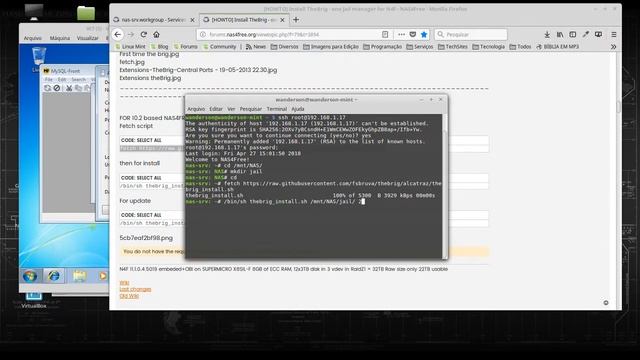The height and width of the screenshot is (360, 640).
Task: Close the HOWTO Install TheBrig tab
Action: [x=282, y=20]
